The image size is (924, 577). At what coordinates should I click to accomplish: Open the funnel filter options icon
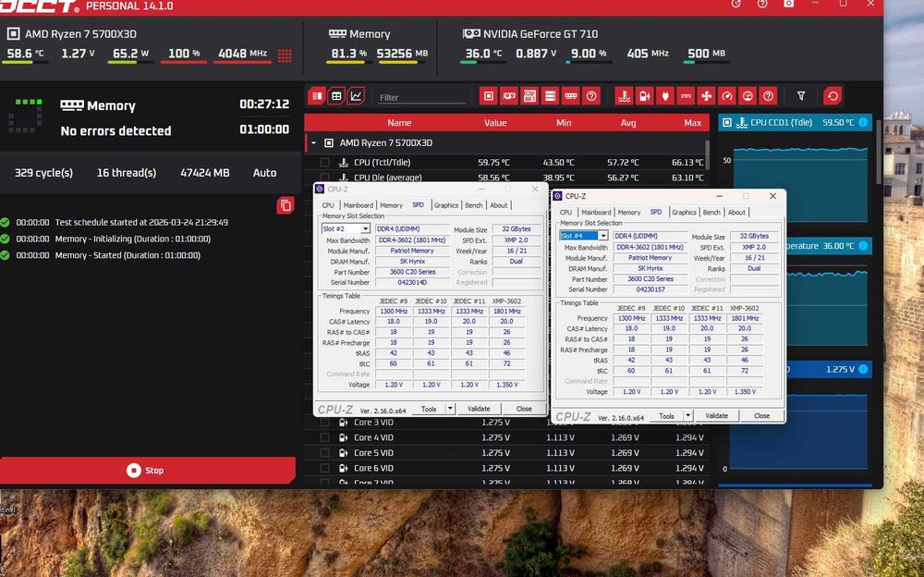point(801,95)
